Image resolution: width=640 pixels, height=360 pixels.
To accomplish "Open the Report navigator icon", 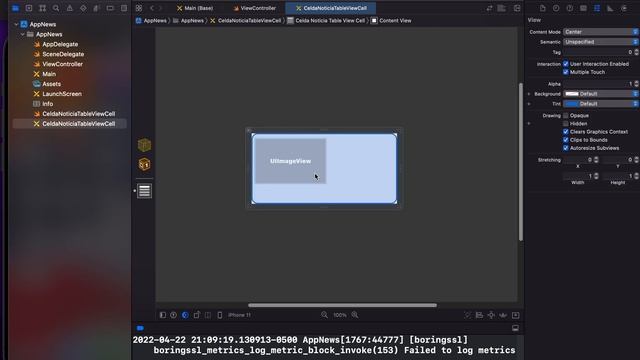I will tap(124, 8).
